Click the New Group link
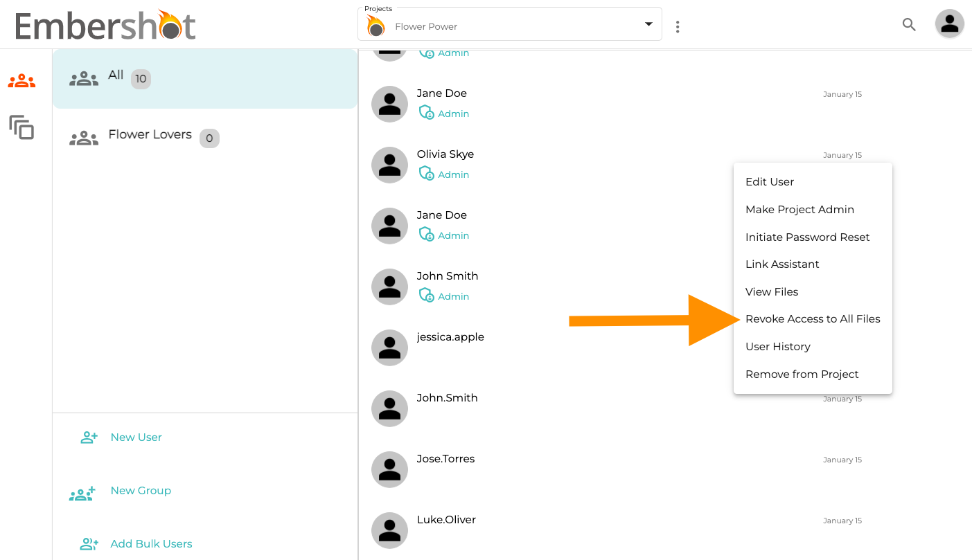Image resolution: width=972 pixels, height=560 pixels. tap(141, 491)
